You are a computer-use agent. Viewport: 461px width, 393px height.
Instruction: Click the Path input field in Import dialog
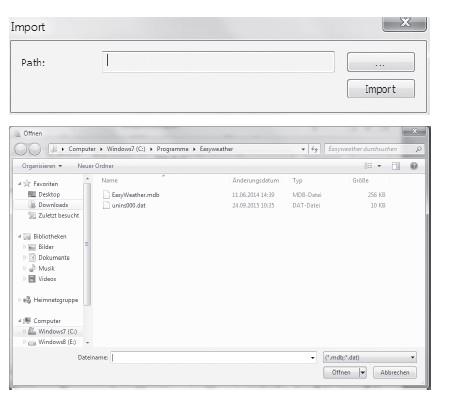coord(218,62)
